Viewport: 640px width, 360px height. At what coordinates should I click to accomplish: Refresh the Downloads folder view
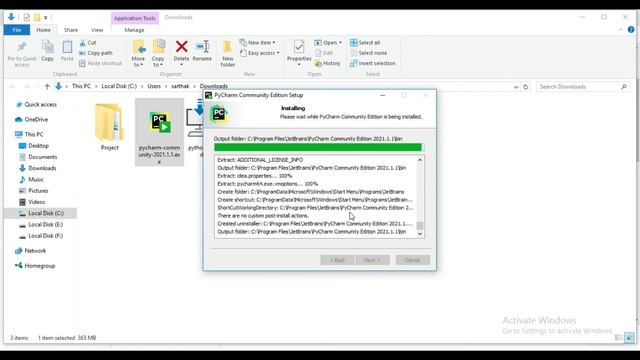click(x=526, y=87)
